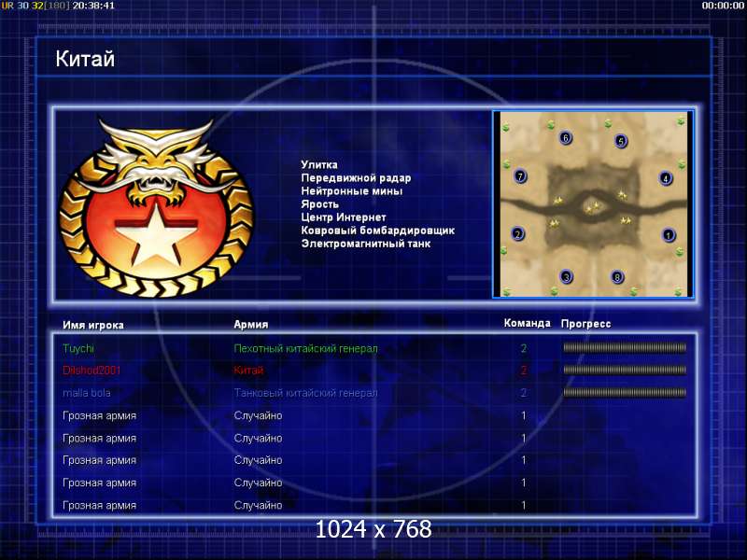The height and width of the screenshot is (560, 747).
Task: Click the malla bola loading progress bar
Action: coord(625,392)
